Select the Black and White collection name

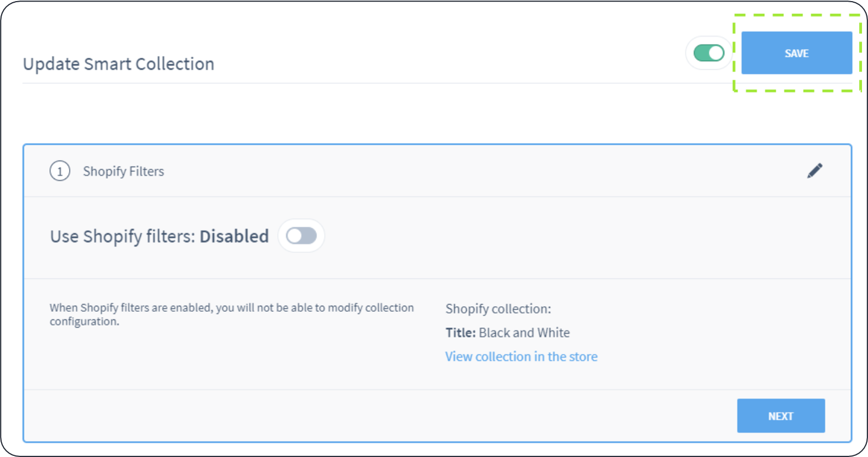point(524,333)
